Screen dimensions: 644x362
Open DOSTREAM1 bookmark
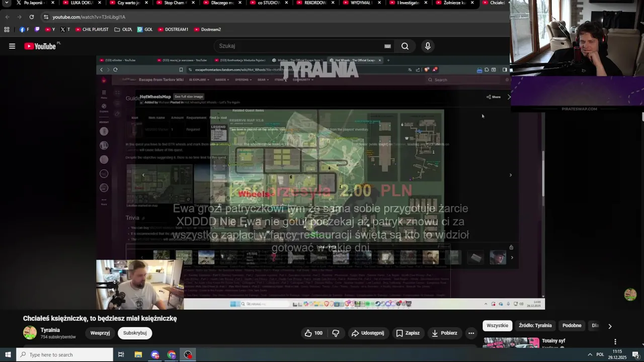tap(173, 30)
